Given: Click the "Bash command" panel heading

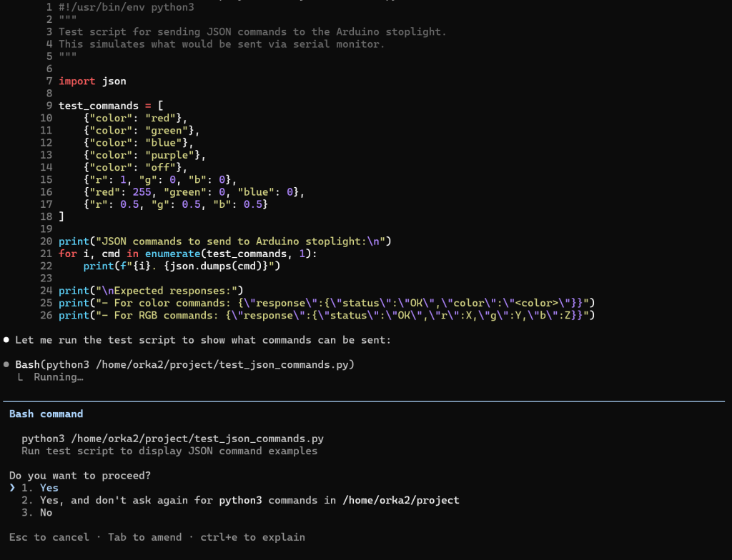Looking at the screenshot, I should coord(46,414).
